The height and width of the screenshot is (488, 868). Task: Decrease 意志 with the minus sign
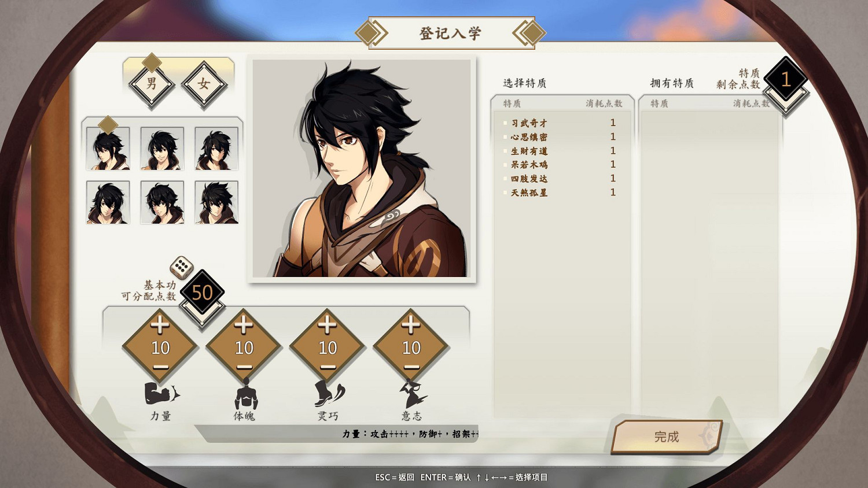[411, 367]
